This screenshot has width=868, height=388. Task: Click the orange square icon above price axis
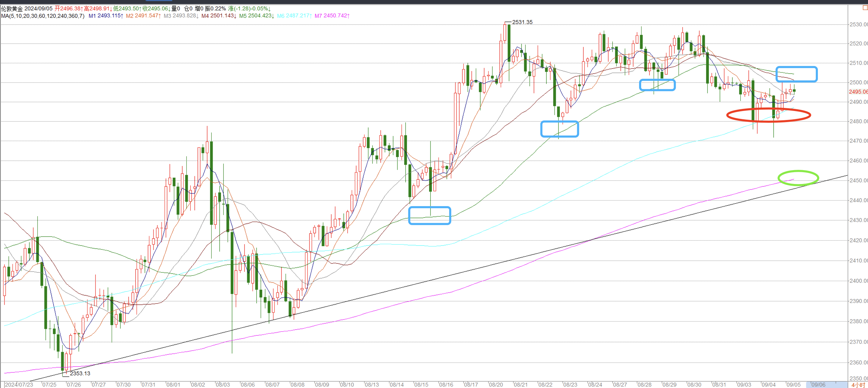[x=865, y=8]
